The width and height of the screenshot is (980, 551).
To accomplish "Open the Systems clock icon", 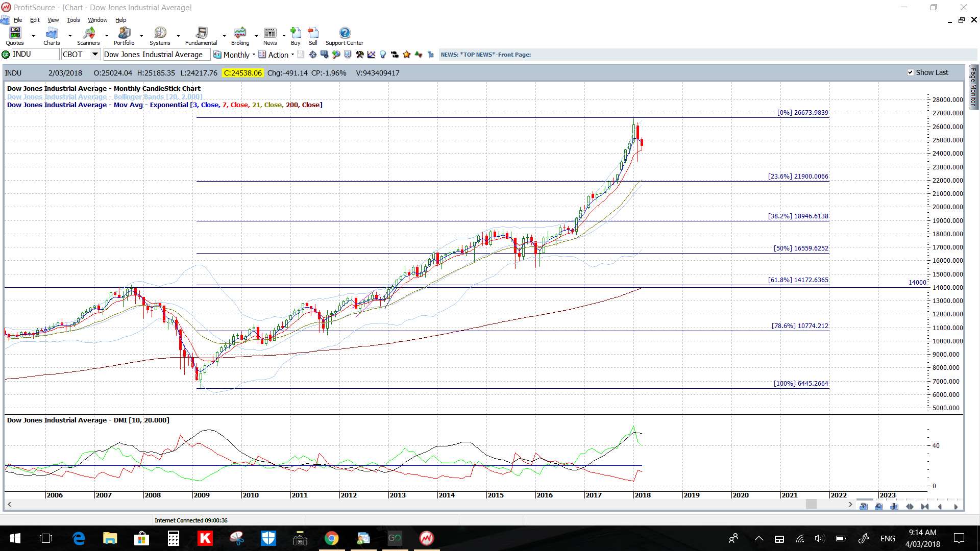I will (x=160, y=33).
